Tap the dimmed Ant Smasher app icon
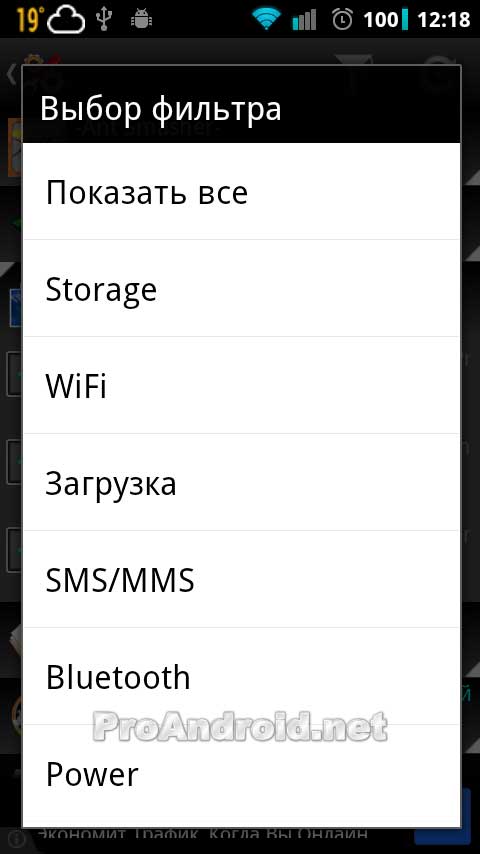This screenshot has height=854, width=480. coord(15,146)
